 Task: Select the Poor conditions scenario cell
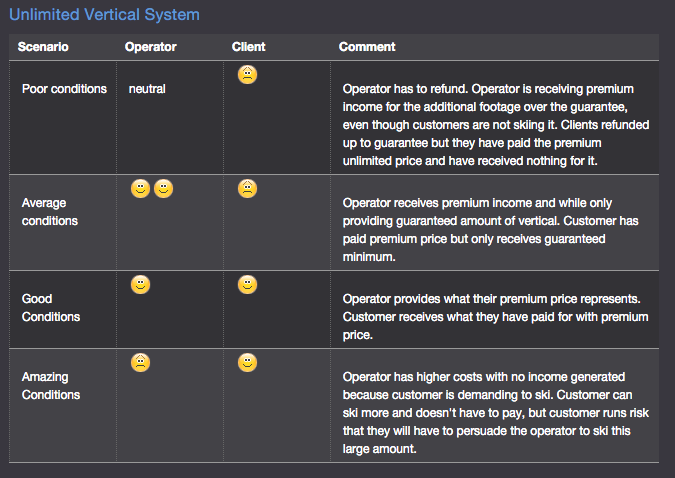(x=64, y=89)
